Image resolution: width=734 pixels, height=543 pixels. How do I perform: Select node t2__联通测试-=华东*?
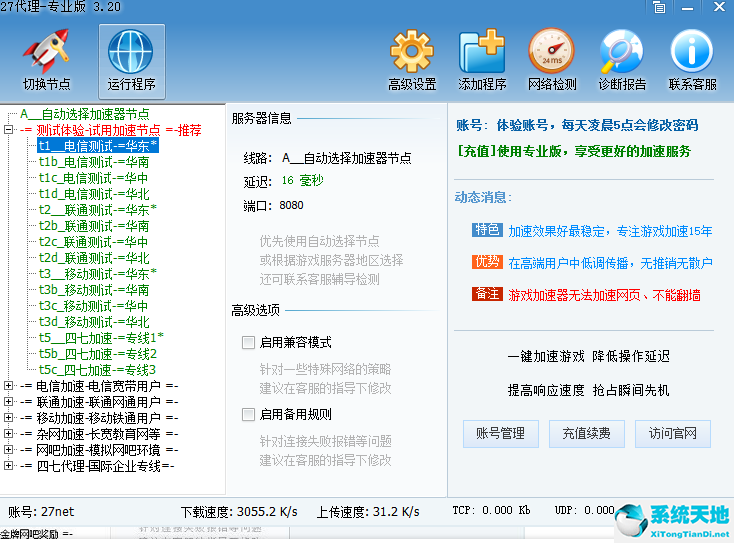(97, 210)
